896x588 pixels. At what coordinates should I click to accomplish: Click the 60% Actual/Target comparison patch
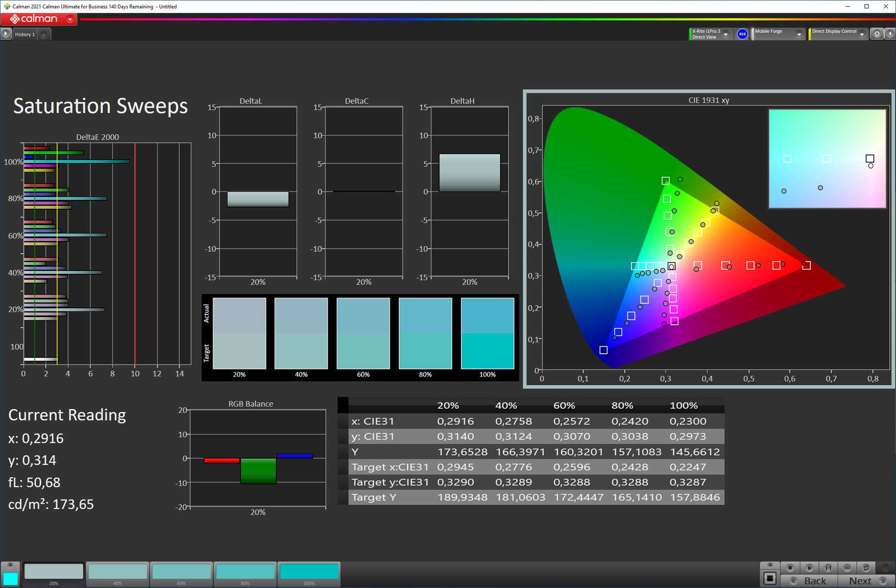tap(363, 333)
